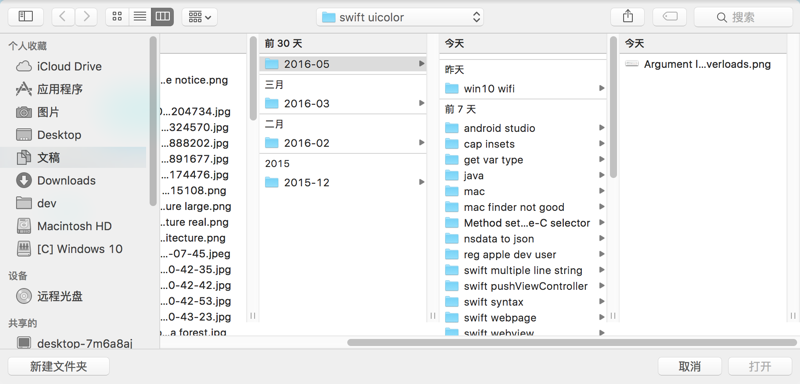Click the 新建文件夹 button
The width and height of the screenshot is (800, 384).
coord(59,366)
